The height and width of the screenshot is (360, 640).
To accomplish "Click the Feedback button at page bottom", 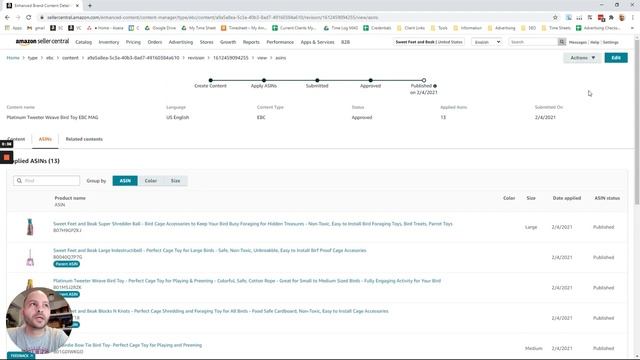I will pyautogui.click(x=21, y=356).
